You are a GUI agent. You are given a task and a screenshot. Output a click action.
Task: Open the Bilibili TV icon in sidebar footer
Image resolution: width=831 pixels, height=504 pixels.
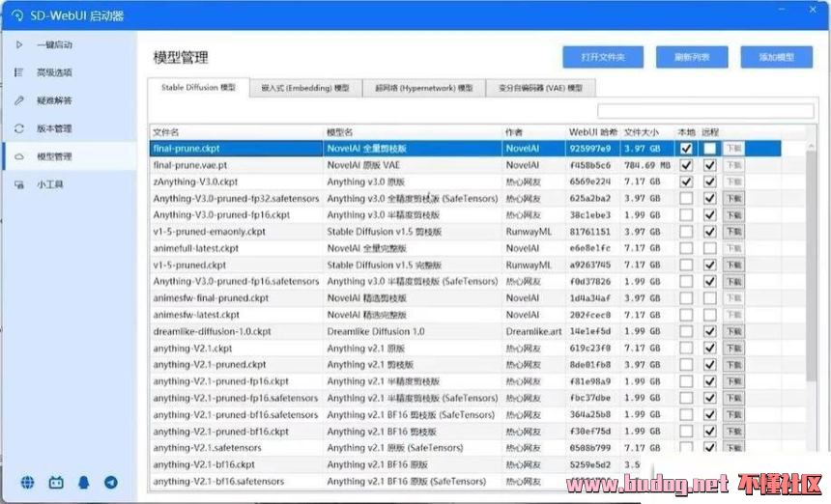coord(56,483)
